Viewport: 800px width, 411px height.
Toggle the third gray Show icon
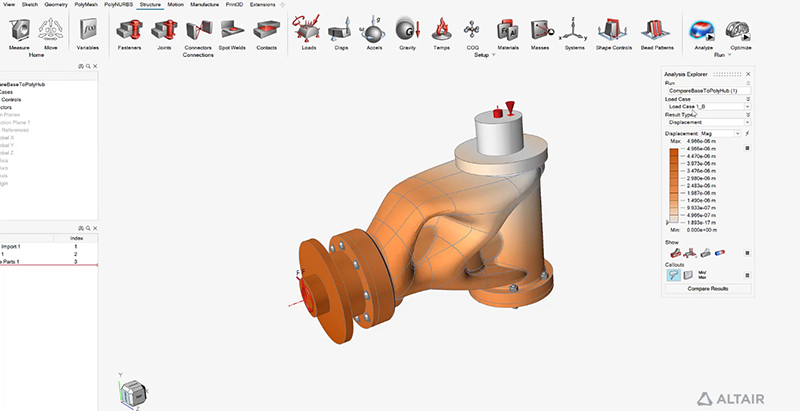pos(706,252)
